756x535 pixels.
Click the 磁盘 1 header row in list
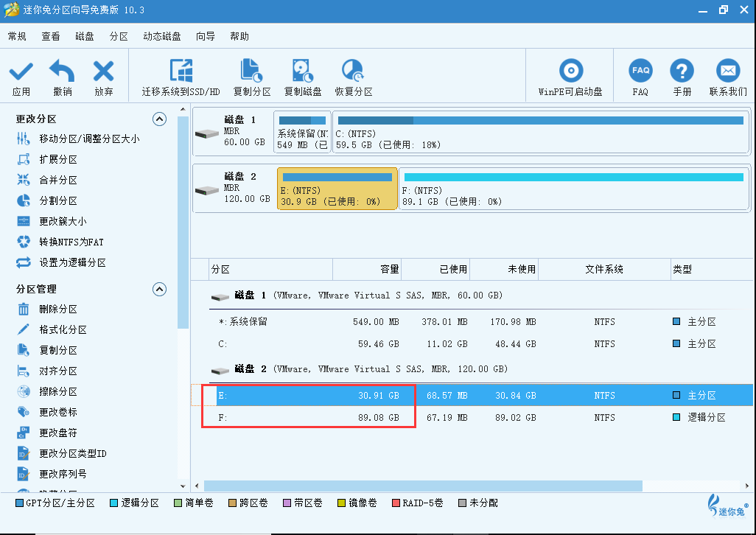point(472,296)
